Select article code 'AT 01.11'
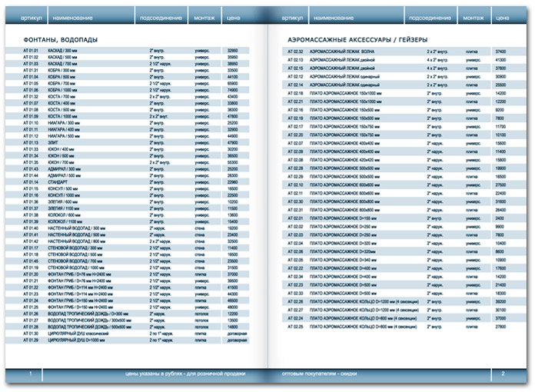The width and height of the screenshot is (538, 392). [x=31, y=129]
